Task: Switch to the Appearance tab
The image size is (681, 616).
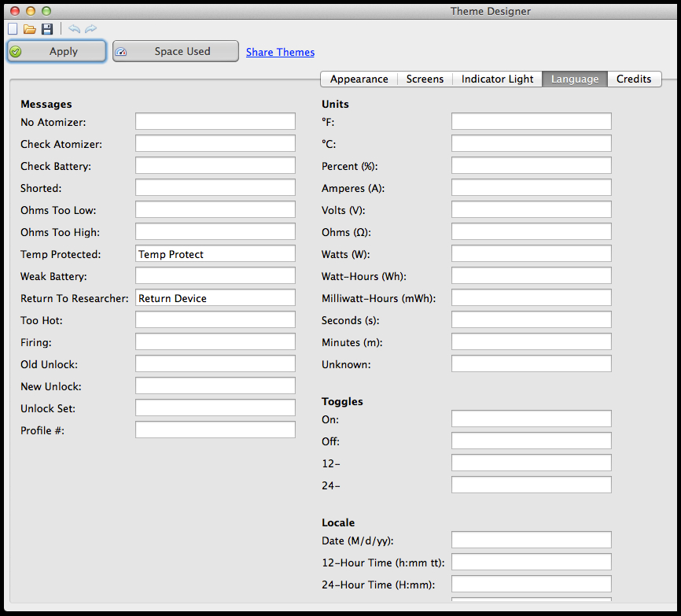Action: tap(359, 79)
